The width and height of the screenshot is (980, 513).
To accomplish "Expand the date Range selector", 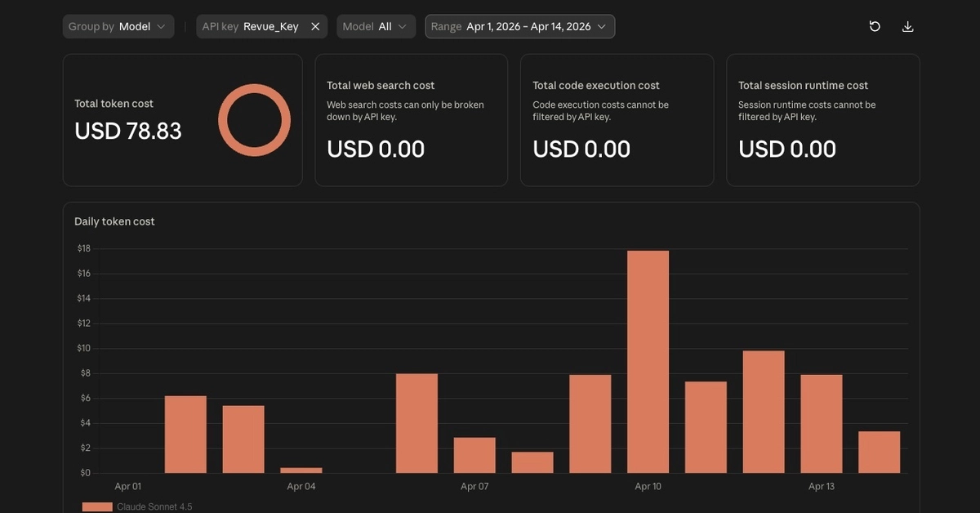I will click(519, 26).
